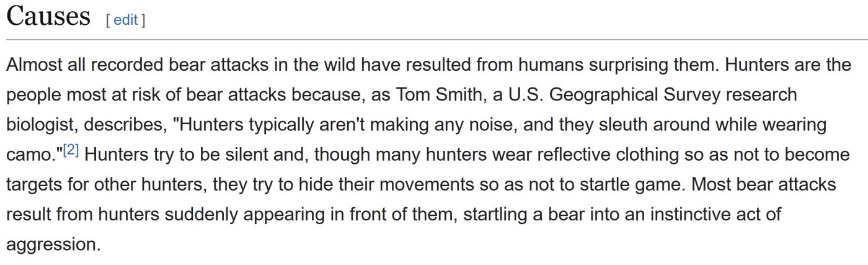Click the word aggression at paragraph end

pos(52,245)
